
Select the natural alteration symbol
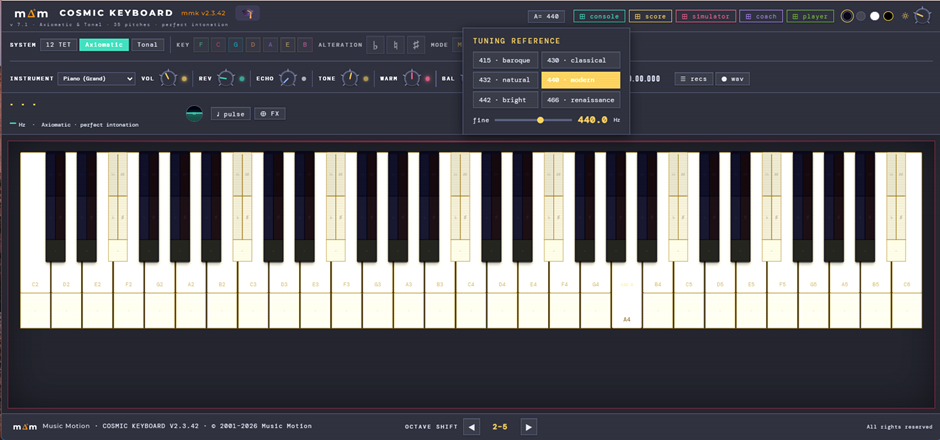395,44
